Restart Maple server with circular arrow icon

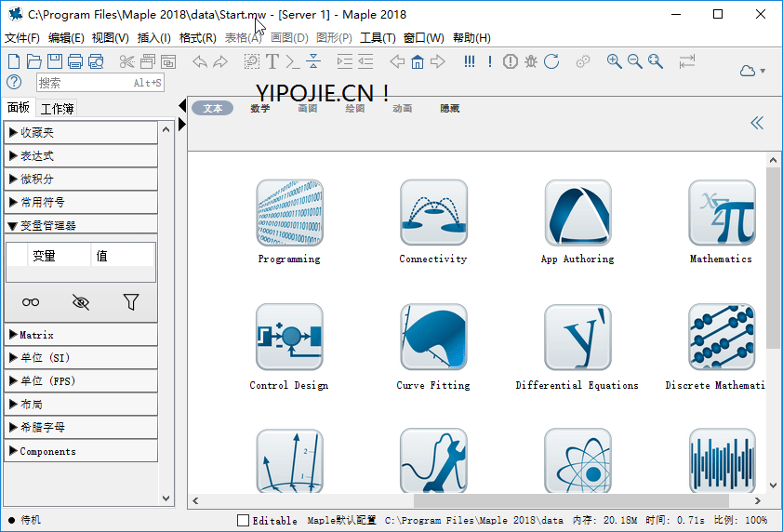tap(551, 61)
